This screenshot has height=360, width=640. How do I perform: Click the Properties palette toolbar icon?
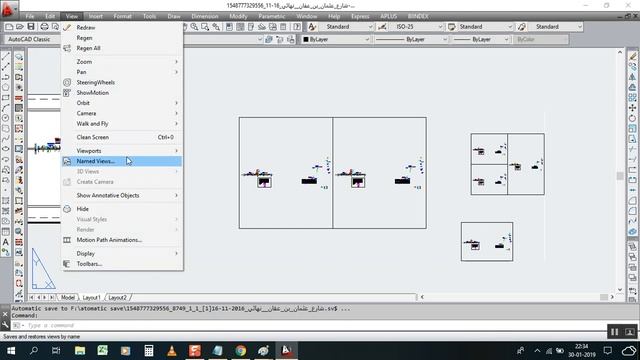click(229, 27)
